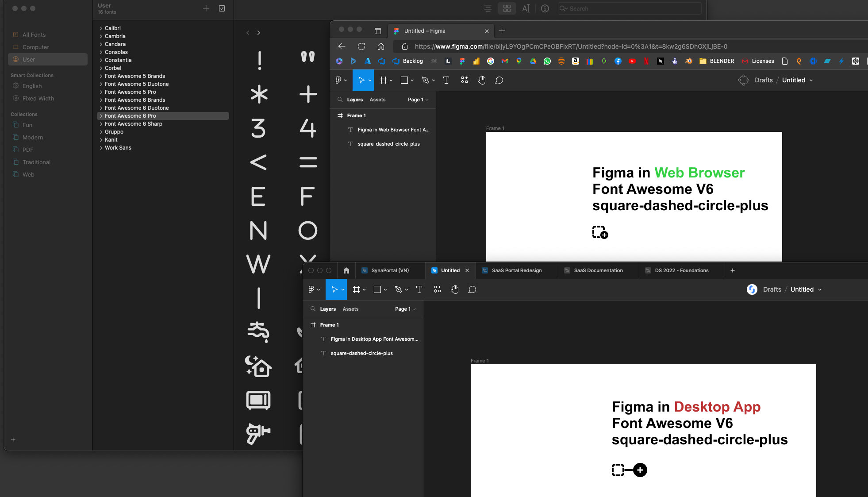Switch to Assets tab in desktop Figma
Screen dimensions: 868x497
point(350,309)
